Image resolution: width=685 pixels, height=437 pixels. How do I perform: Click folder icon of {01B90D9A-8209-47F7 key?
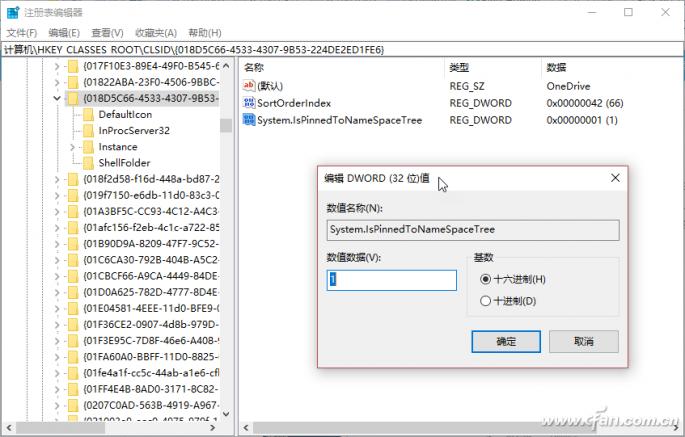(x=73, y=244)
